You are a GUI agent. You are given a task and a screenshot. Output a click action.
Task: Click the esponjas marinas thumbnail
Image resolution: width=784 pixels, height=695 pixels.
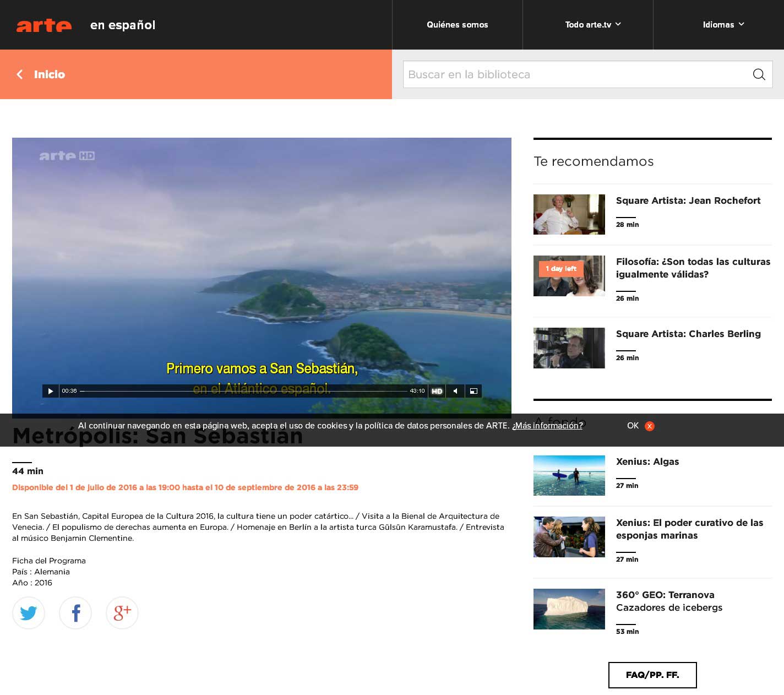click(569, 537)
